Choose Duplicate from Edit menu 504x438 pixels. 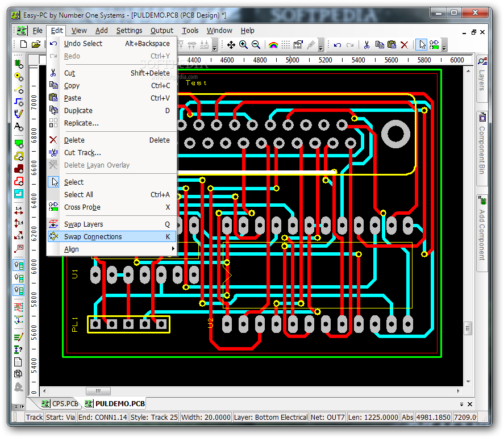pos(111,111)
